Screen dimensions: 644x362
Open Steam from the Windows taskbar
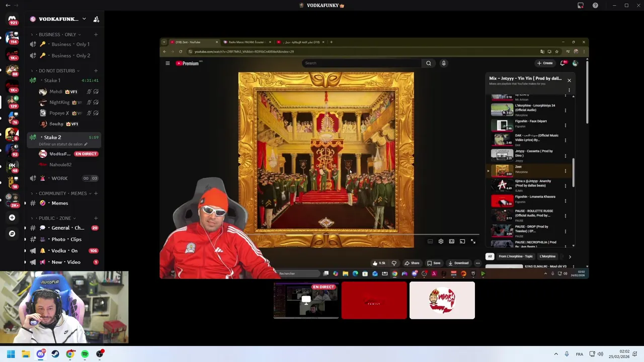click(x=55, y=354)
